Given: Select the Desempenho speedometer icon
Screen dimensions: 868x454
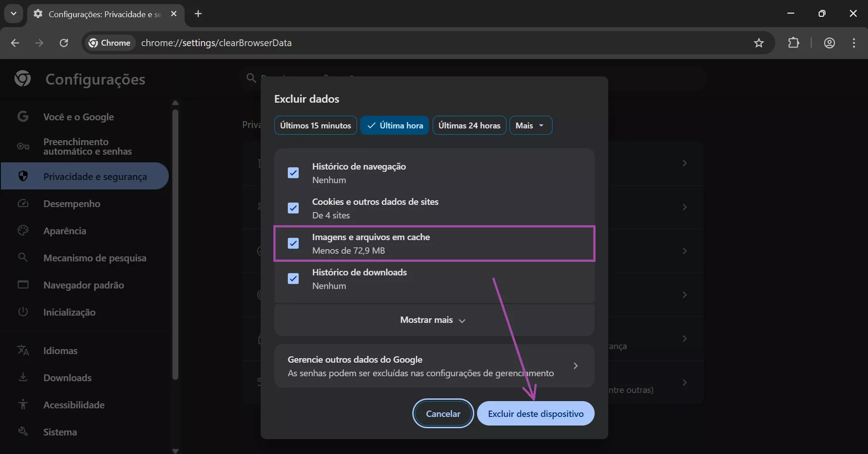Looking at the screenshot, I should coord(23,203).
